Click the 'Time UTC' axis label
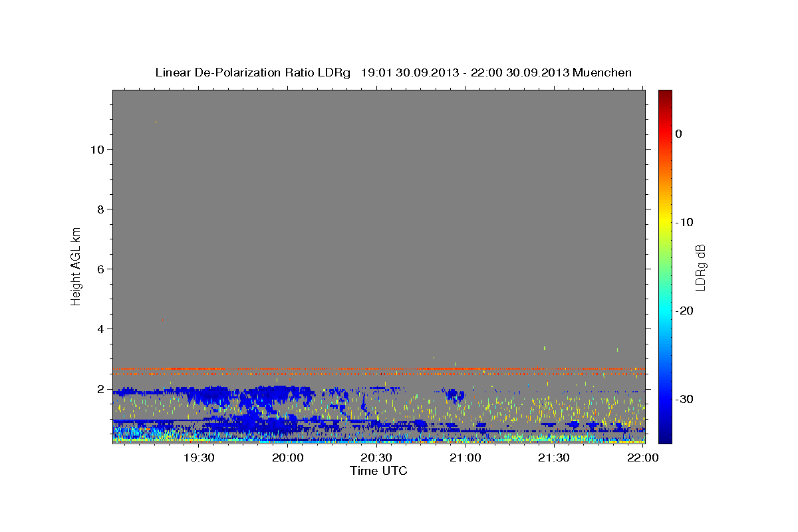 tap(378, 471)
